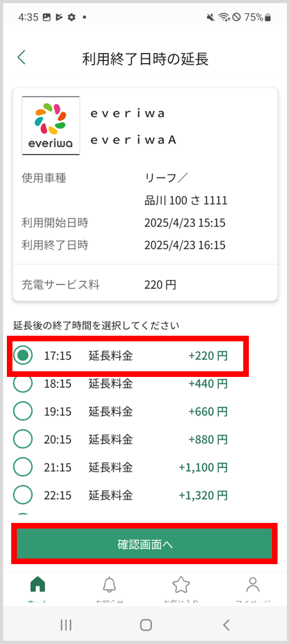
Task: Open the Home tab house icon
Action: click(38, 585)
